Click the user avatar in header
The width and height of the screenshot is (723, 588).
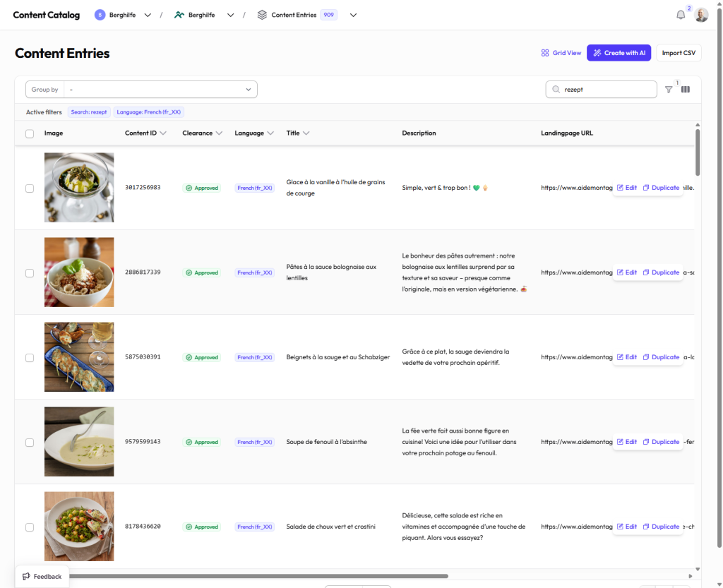(701, 15)
